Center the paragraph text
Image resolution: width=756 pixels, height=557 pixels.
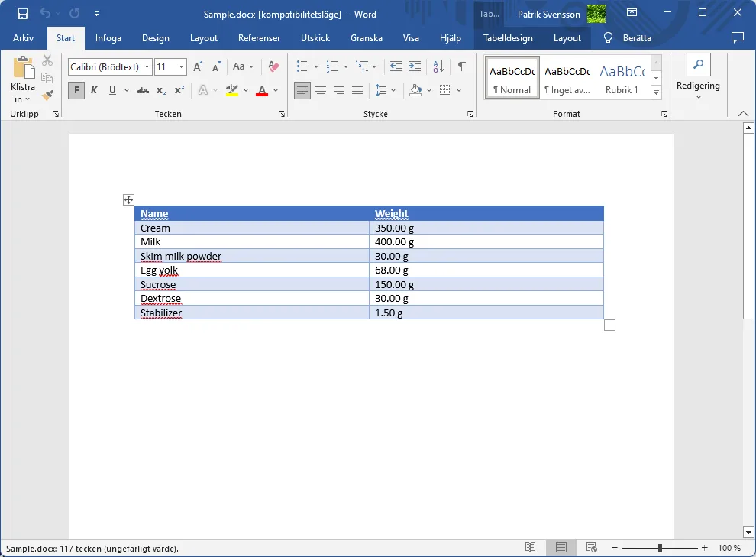(x=321, y=90)
